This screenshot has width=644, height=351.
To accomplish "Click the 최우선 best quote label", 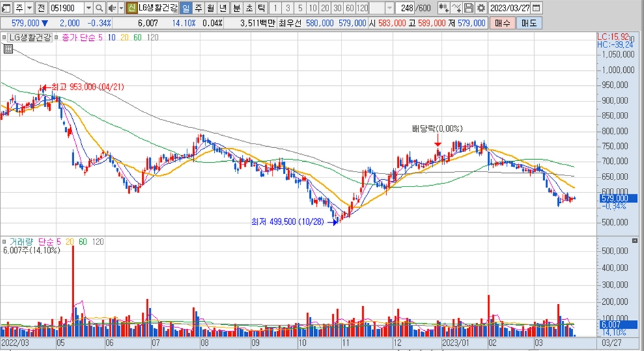I will (x=290, y=23).
